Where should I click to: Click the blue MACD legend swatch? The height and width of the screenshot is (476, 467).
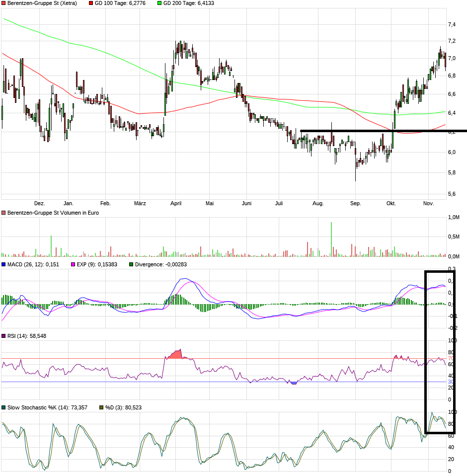click(3, 264)
